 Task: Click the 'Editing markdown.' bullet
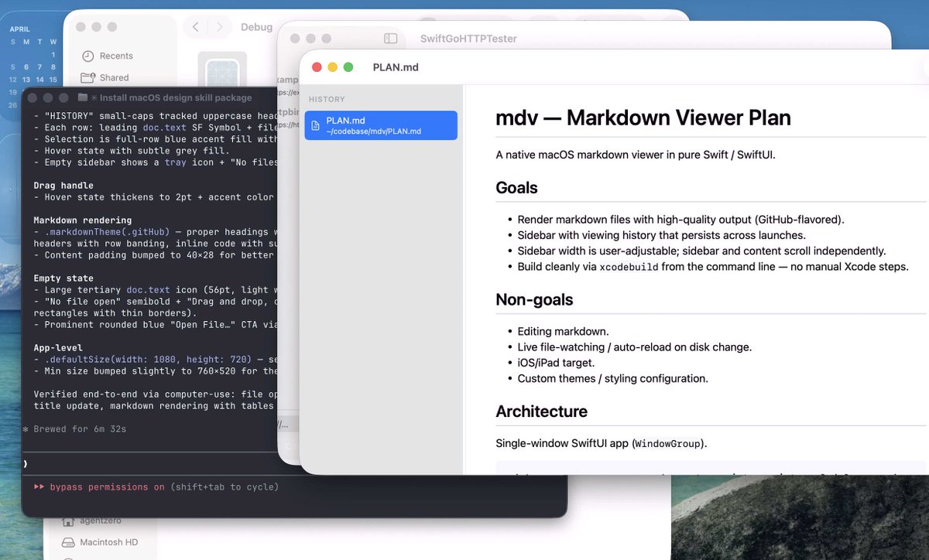[x=563, y=332]
